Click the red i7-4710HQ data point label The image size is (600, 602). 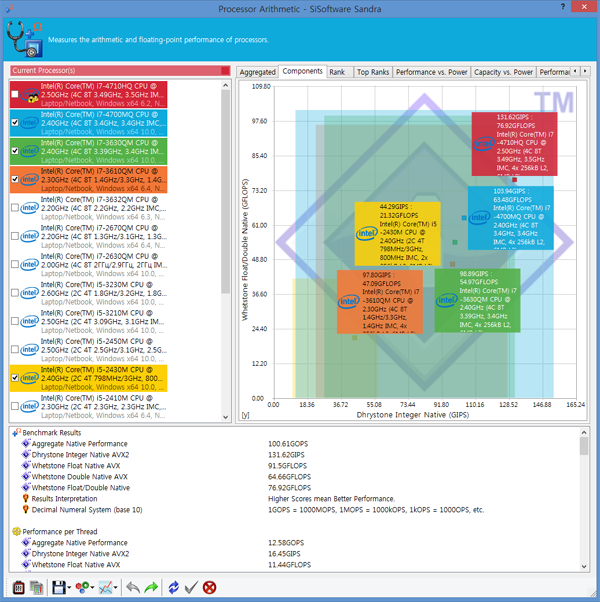click(x=514, y=144)
